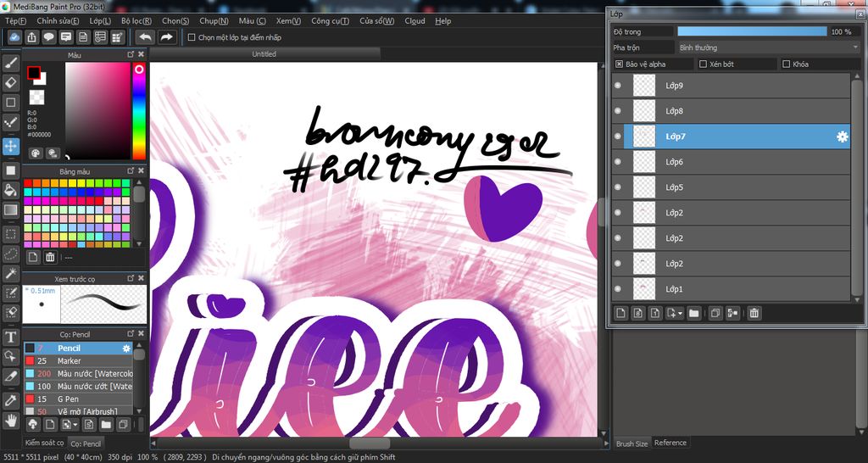Undock the Xem trước cọ panel
868x463 pixels.
131,278
